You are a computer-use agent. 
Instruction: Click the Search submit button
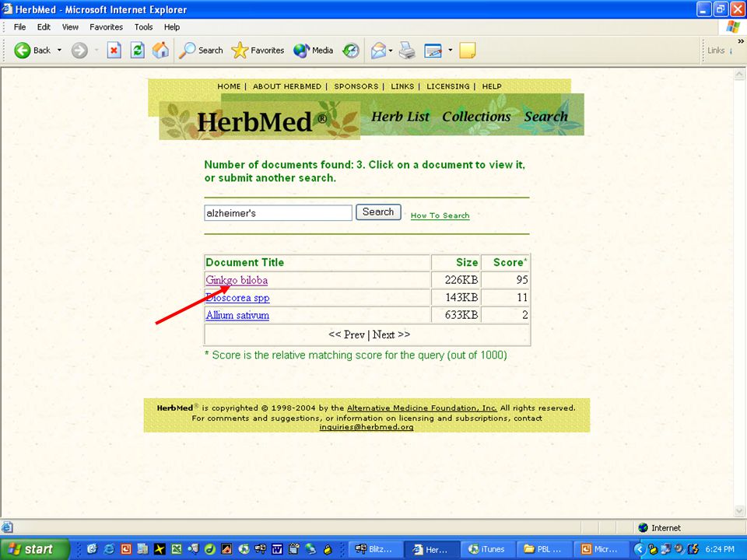378,212
